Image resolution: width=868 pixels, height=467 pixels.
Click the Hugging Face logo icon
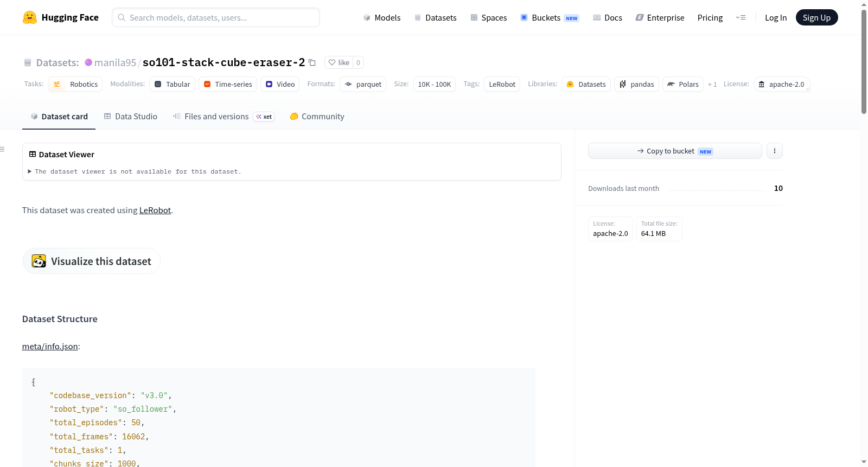(30, 17)
